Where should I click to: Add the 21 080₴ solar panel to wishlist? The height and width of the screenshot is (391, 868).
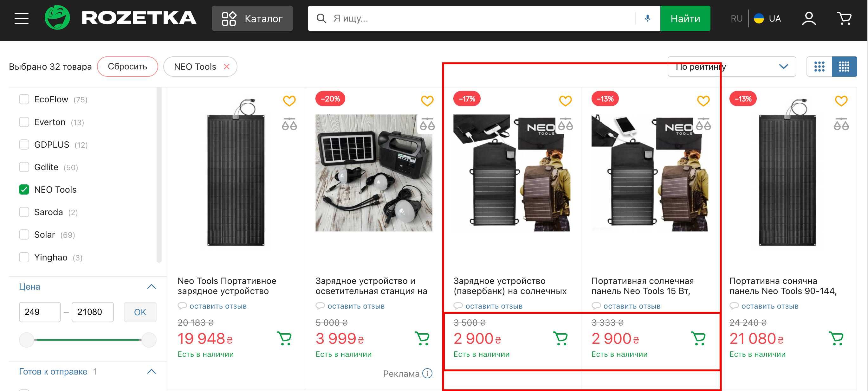coord(841,101)
